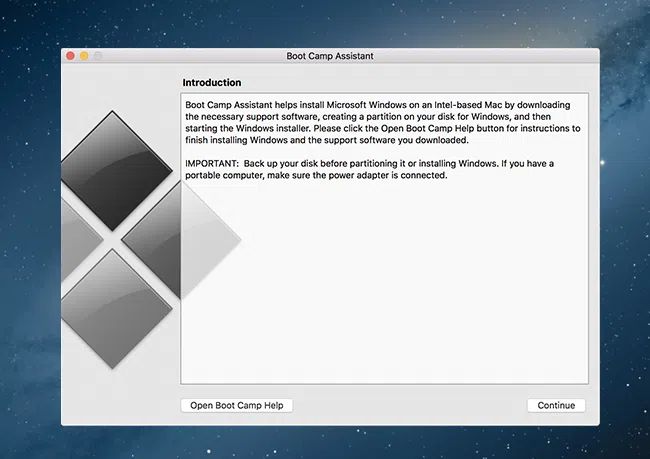Screen dimensions: 650x459
Task: Click the gray area between the bottom buttons
Action: point(410,405)
